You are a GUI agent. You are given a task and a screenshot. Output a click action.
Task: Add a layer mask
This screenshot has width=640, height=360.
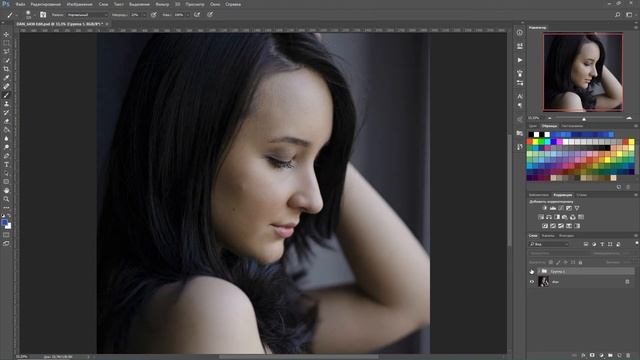[592, 356]
